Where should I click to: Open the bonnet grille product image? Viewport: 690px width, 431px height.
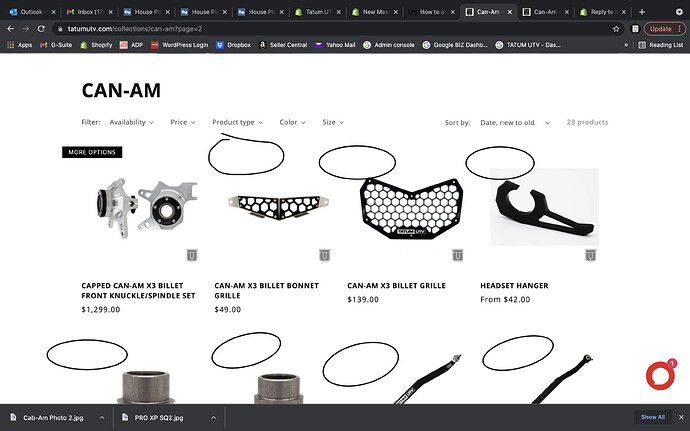[x=278, y=207]
